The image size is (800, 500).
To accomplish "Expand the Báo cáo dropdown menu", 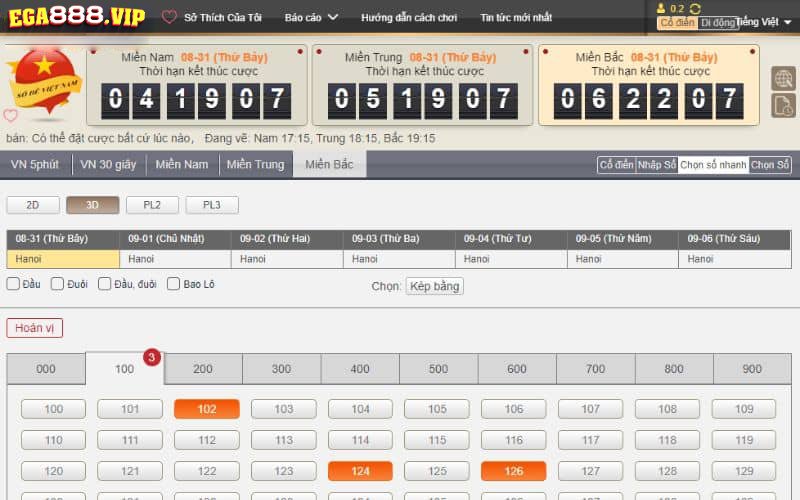I will click(311, 17).
